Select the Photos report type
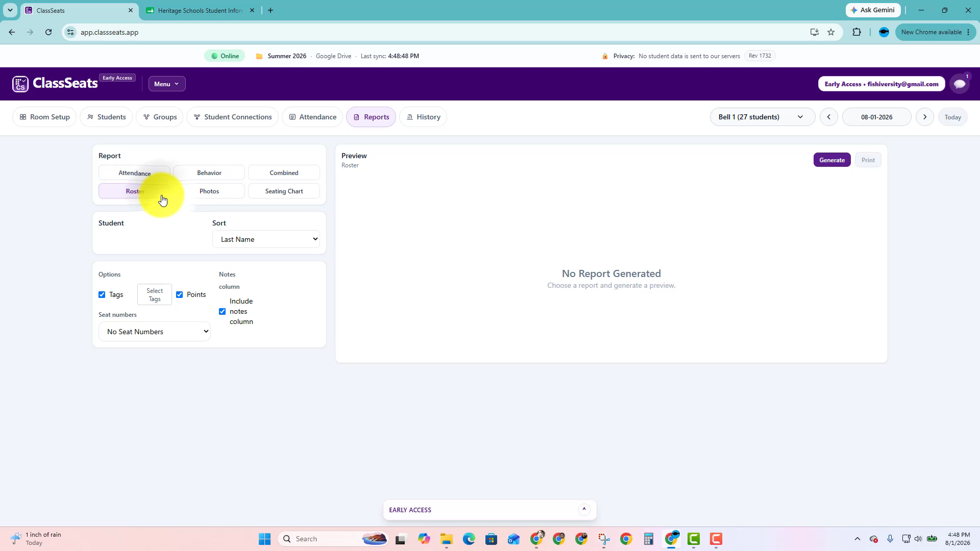The image size is (980, 551). 209,191
